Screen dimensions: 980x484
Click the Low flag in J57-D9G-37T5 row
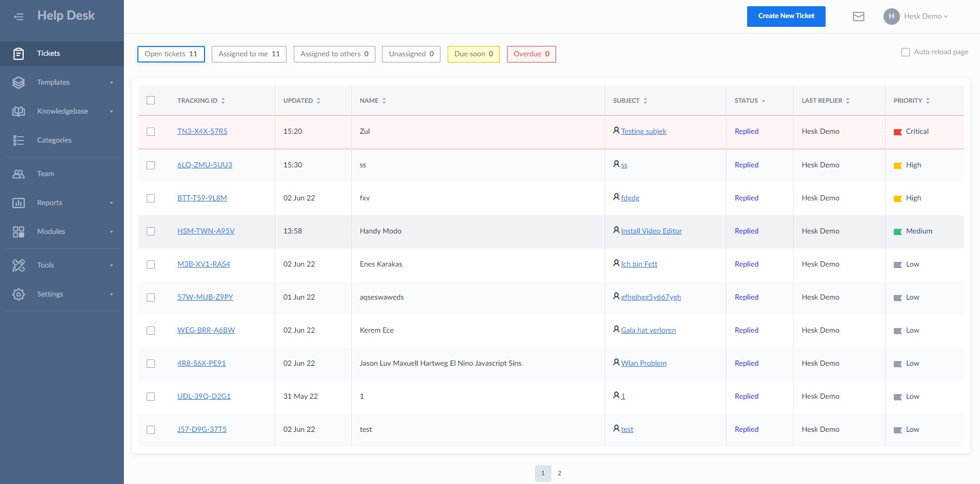click(898, 430)
